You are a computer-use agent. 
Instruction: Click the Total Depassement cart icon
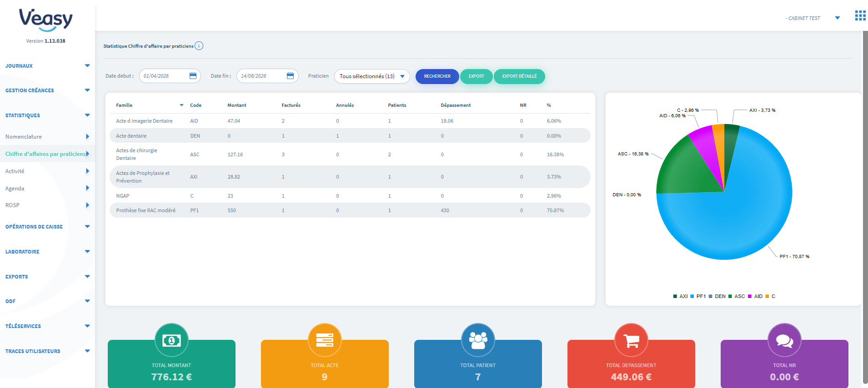point(631,340)
